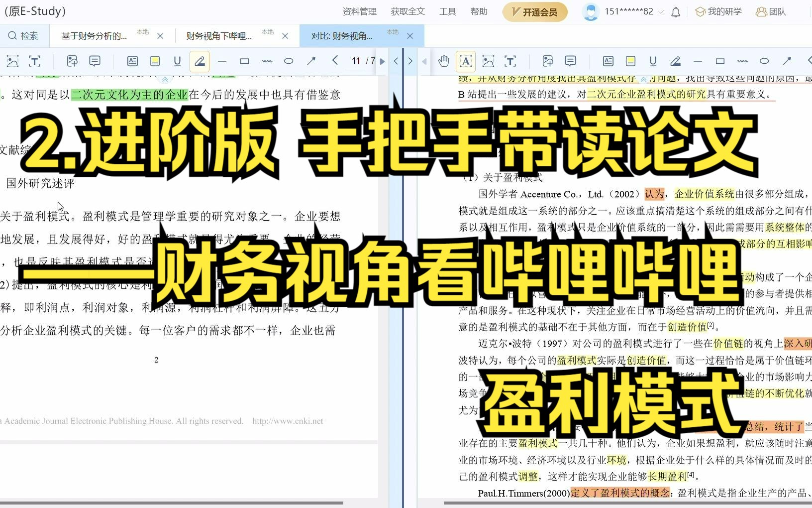Open 资料管理 menu
Image resolution: width=812 pixels, height=508 pixels.
point(360,11)
